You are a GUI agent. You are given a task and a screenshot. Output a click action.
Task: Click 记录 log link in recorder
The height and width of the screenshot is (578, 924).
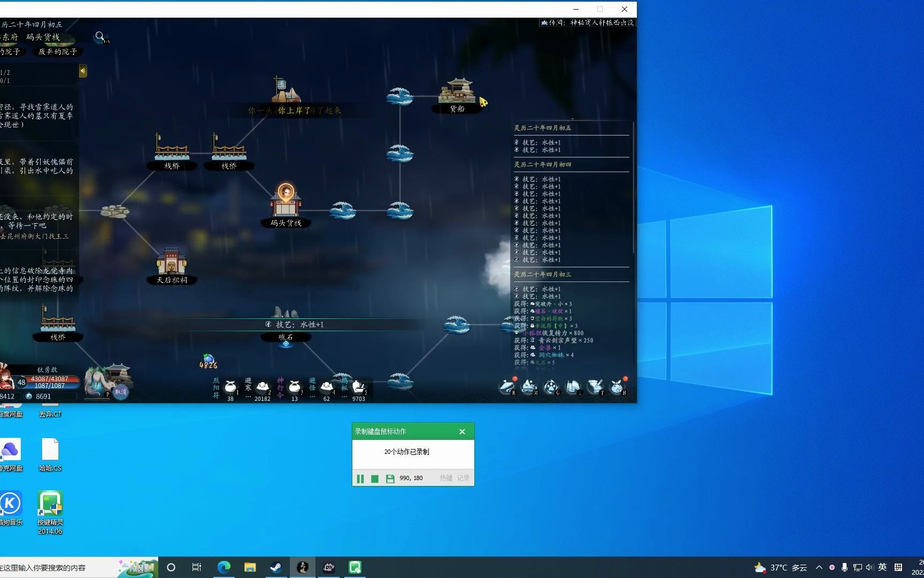[463, 478]
